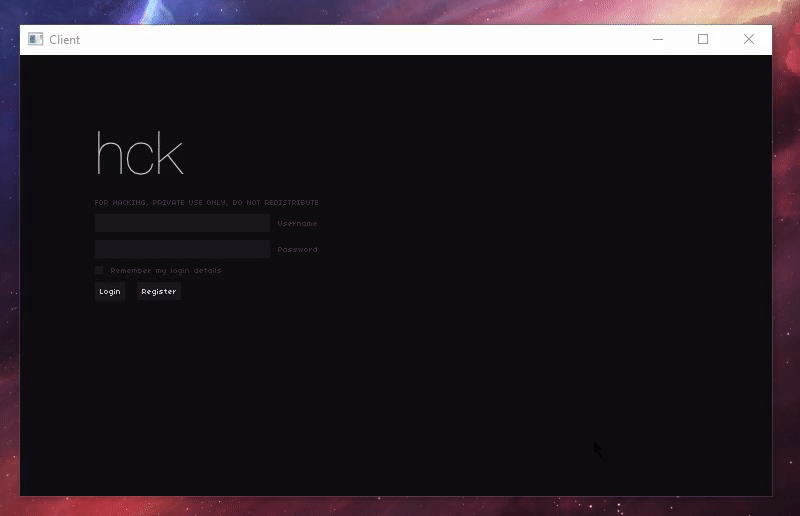Focus the Password input field
The image size is (800, 516).
click(182, 249)
